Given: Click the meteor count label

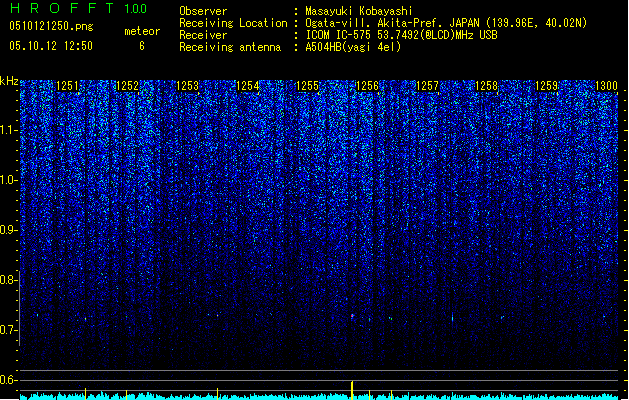Looking at the screenshot, I should tap(142, 31).
